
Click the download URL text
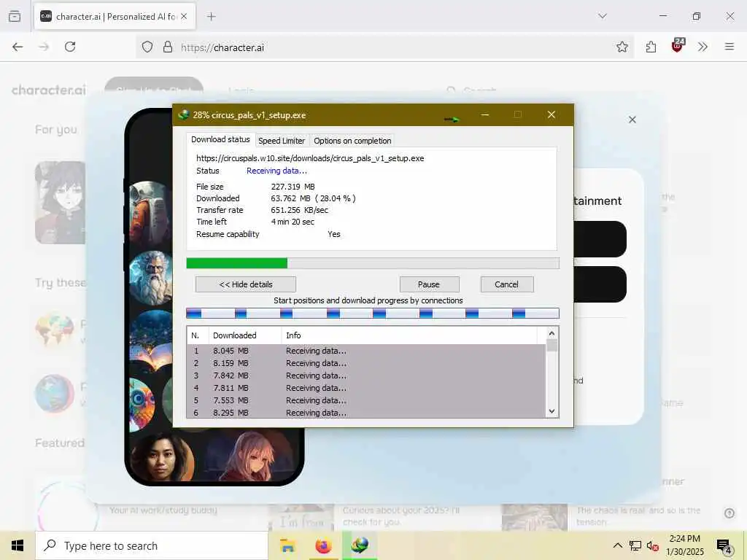(310, 158)
